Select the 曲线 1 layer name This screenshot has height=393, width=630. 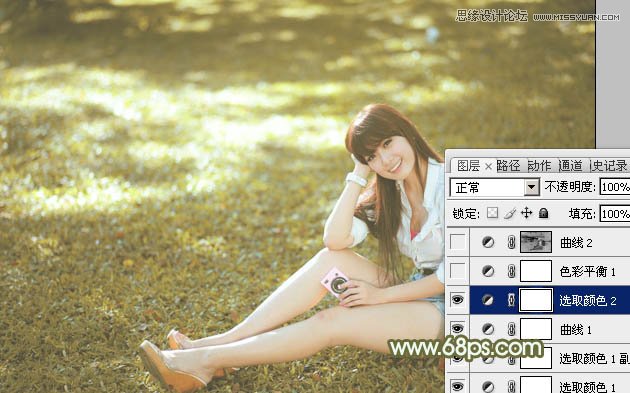click(x=576, y=330)
